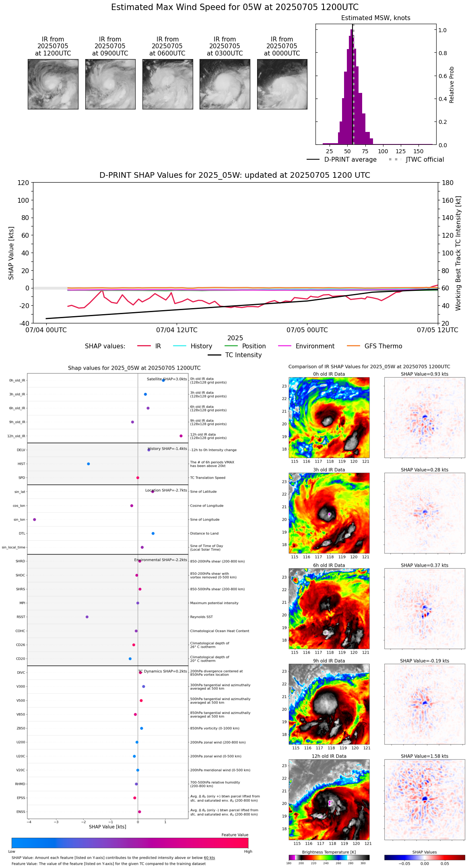This screenshot has width=470, height=868.
Task: Open the '9h old IR Data' satellite image
Action: click(x=329, y=704)
